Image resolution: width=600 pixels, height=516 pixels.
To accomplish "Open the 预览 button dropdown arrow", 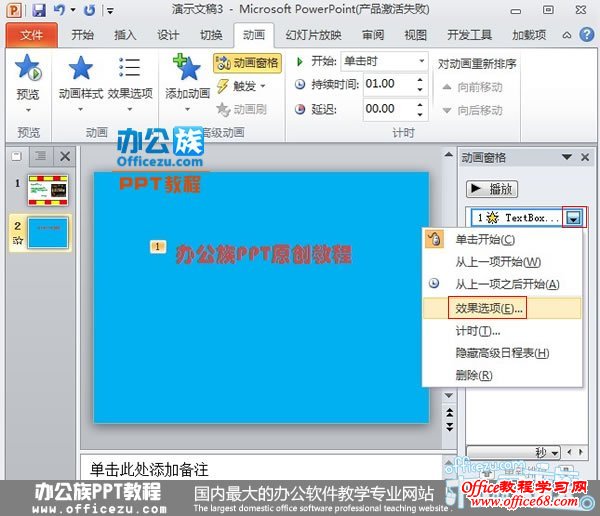I will 28,110.
